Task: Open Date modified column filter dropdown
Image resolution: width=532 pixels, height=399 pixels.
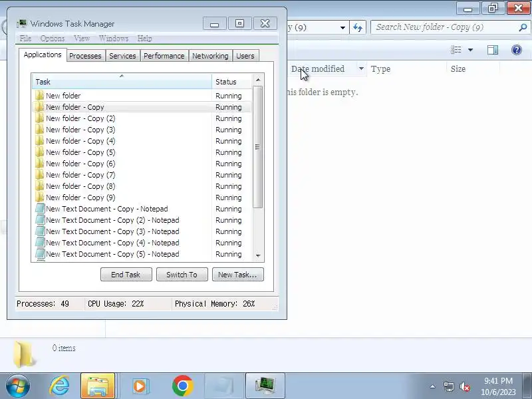Action: coord(361,69)
